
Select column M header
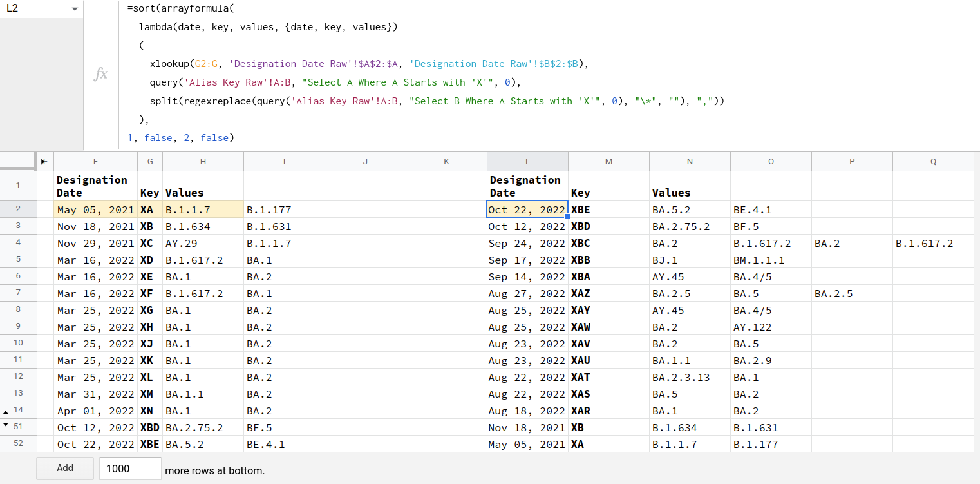(608, 162)
